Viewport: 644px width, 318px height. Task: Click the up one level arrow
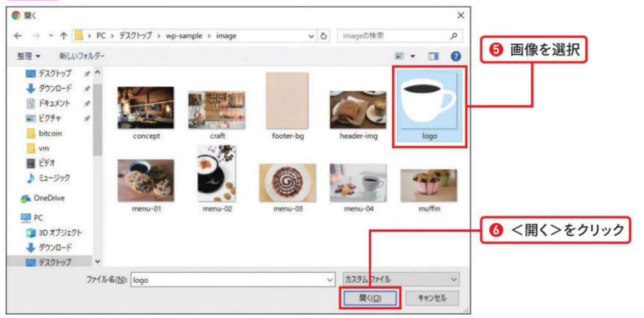pos(63,36)
